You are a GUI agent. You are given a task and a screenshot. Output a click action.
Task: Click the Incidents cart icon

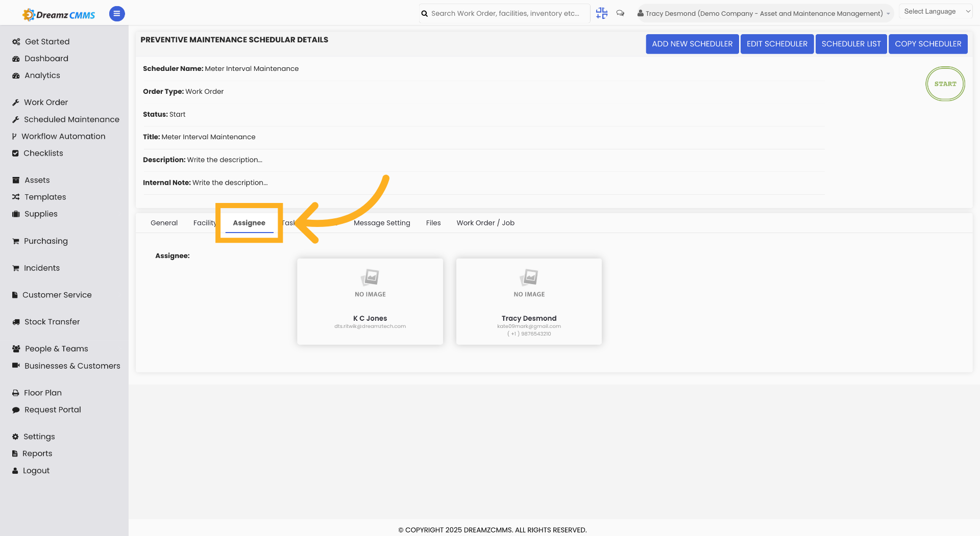click(x=16, y=268)
